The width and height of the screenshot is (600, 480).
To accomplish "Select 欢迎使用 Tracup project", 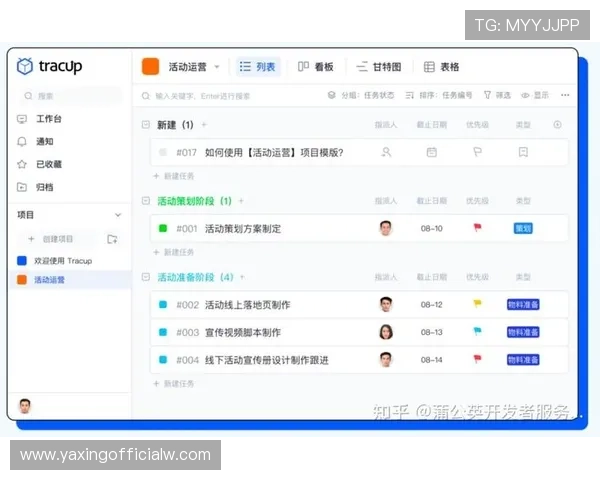I will [x=70, y=261].
